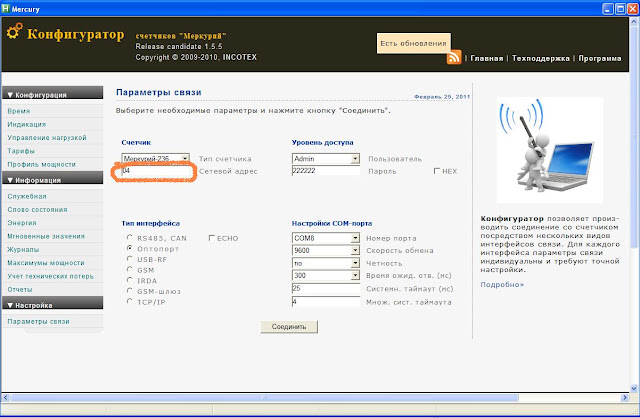
Task: Open Отчеты in the sidebar
Action: coord(20,289)
